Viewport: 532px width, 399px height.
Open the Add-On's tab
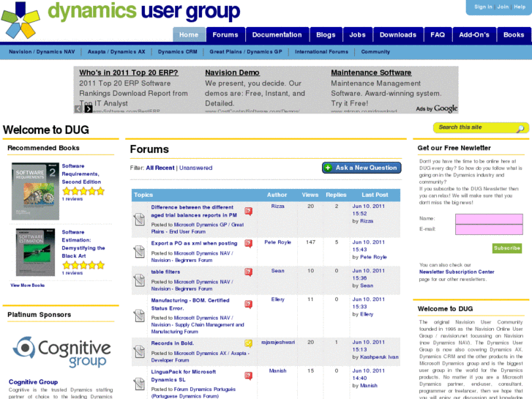coord(474,34)
